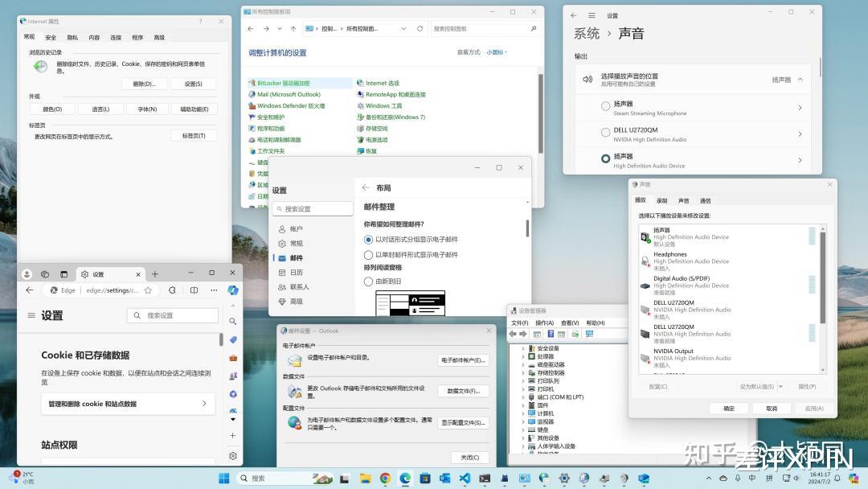
Task: Go back in the Edge browser
Action: click(x=30, y=290)
